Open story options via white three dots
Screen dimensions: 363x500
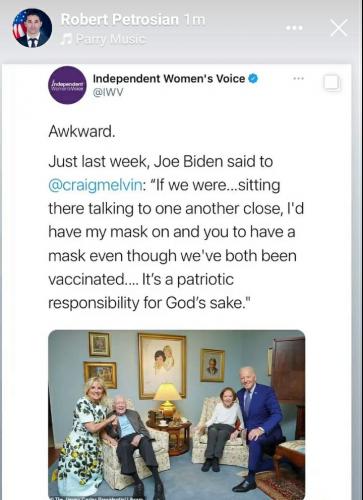[294, 28]
